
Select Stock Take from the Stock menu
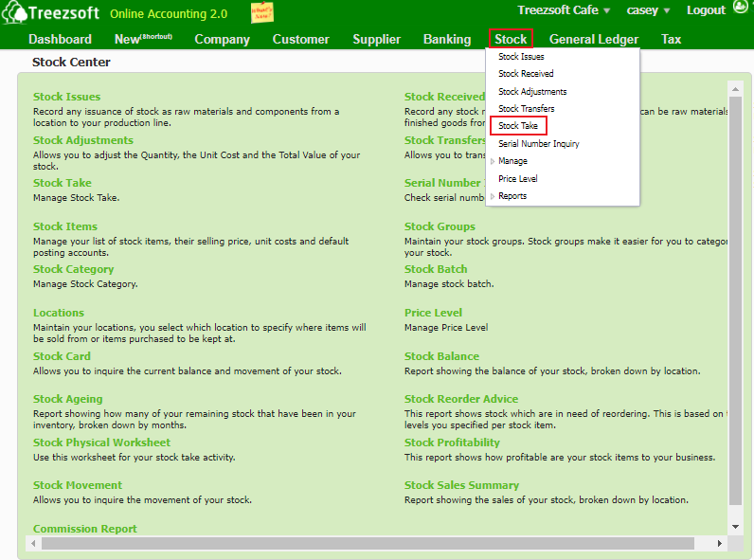coord(518,126)
